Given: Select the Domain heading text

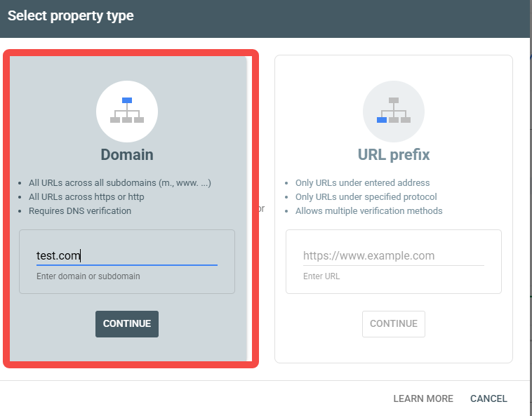Looking at the screenshot, I should [127, 154].
